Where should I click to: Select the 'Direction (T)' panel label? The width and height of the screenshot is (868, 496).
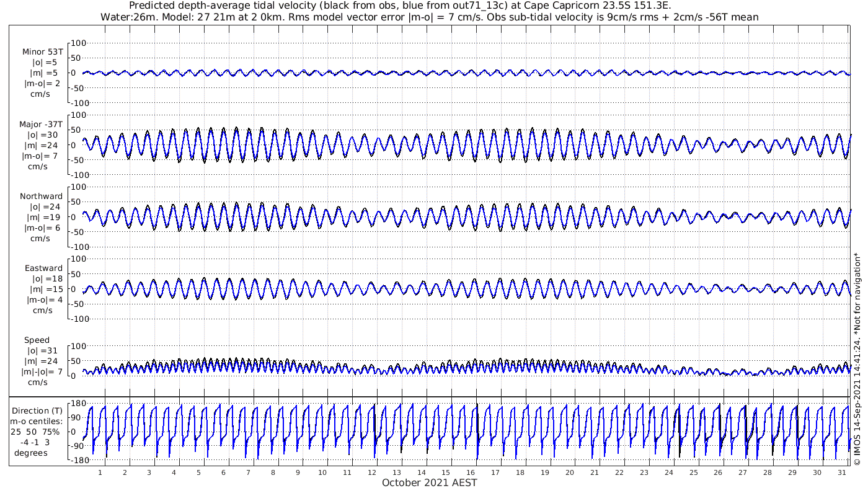(38, 410)
